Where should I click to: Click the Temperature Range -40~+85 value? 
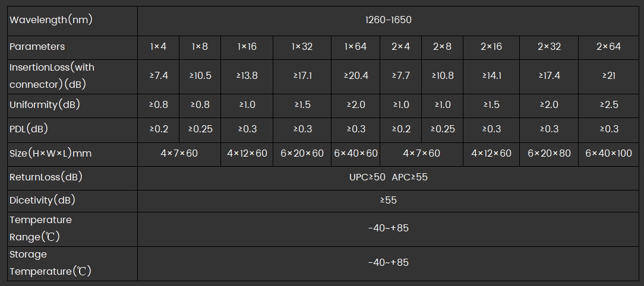(388, 228)
